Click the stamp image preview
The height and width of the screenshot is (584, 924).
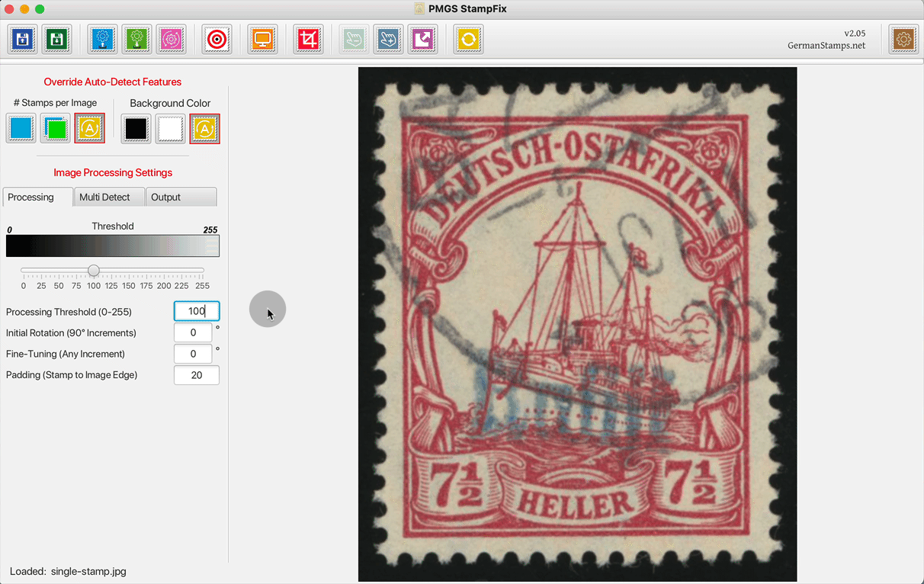[x=578, y=324]
